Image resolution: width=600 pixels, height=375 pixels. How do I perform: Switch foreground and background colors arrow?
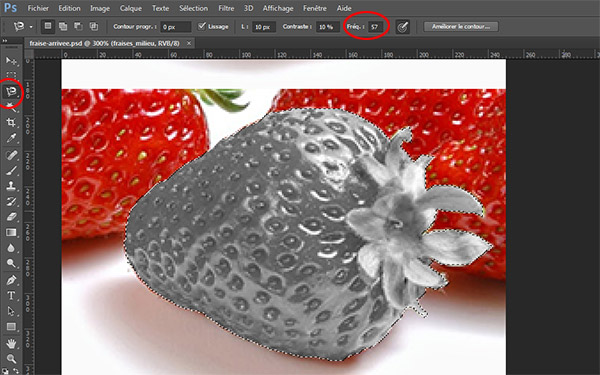16,371
